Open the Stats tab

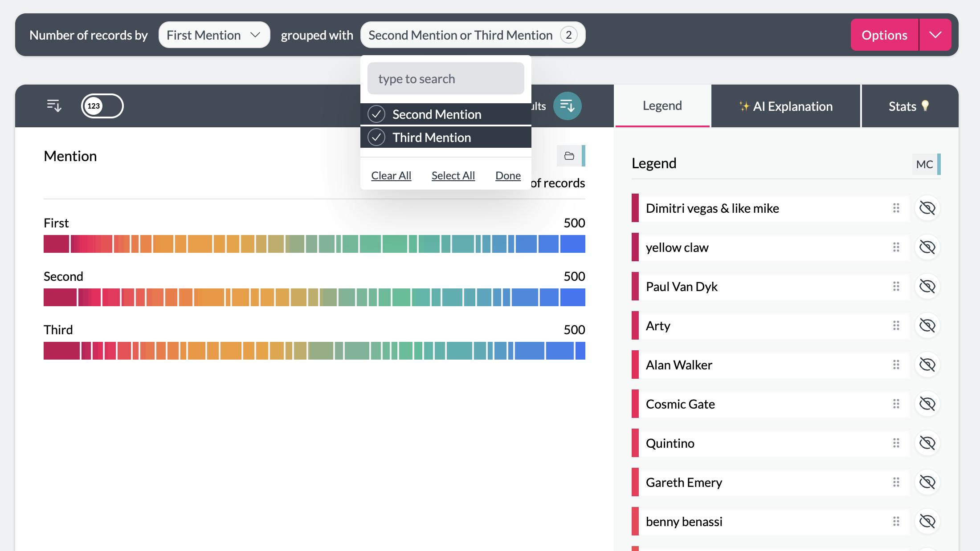point(909,106)
